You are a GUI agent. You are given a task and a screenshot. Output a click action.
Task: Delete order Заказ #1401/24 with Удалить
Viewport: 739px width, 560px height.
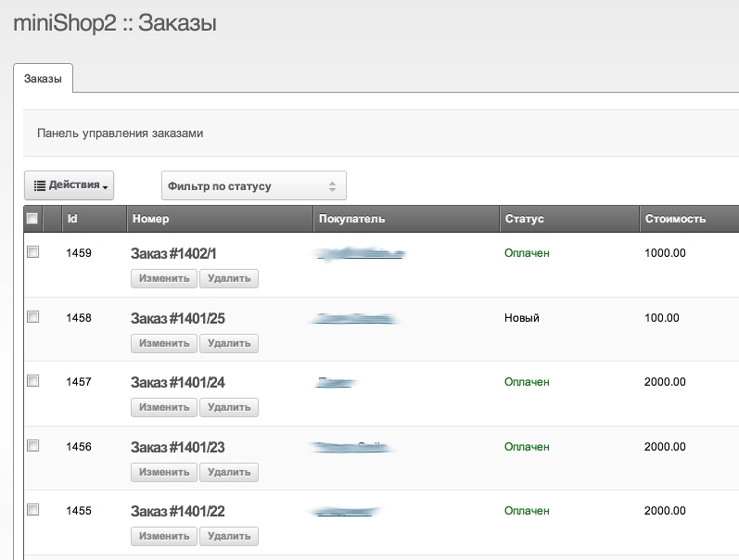click(229, 407)
